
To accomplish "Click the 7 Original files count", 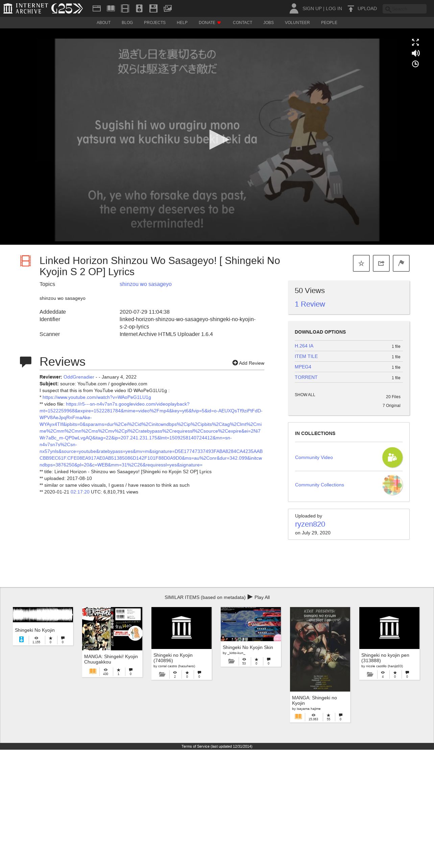I will tap(391, 406).
